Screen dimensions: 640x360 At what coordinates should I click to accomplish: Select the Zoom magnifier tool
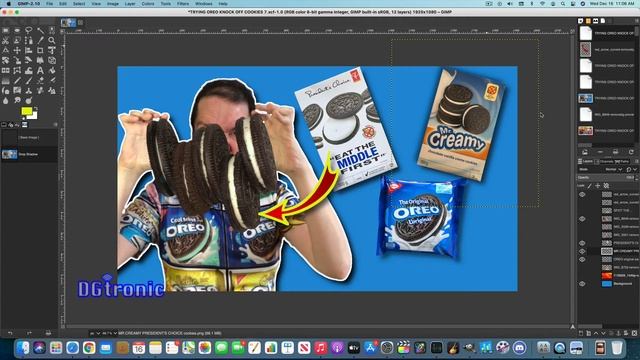[x=52, y=40]
